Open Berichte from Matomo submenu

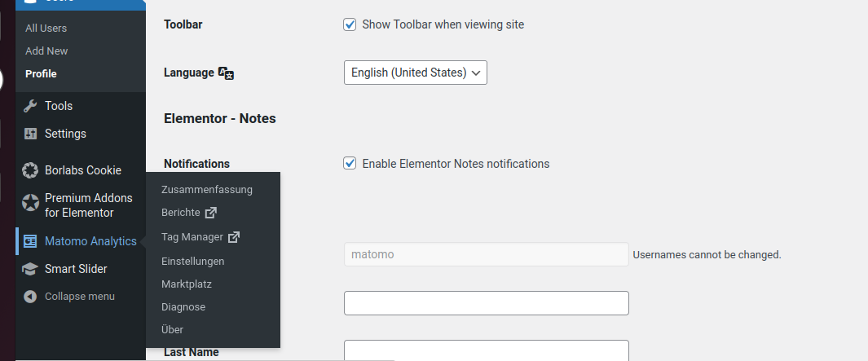tap(180, 213)
